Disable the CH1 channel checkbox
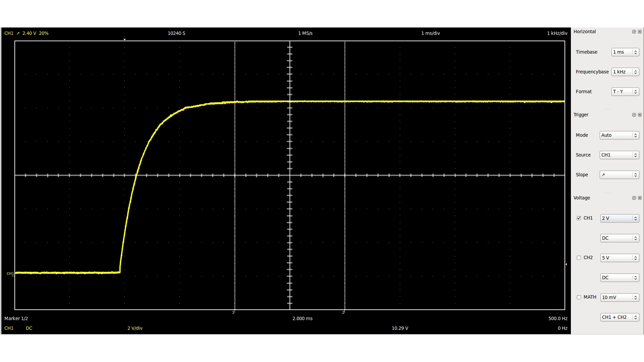Viewport: 644px width, 362px height. click(x=579, y=218)
